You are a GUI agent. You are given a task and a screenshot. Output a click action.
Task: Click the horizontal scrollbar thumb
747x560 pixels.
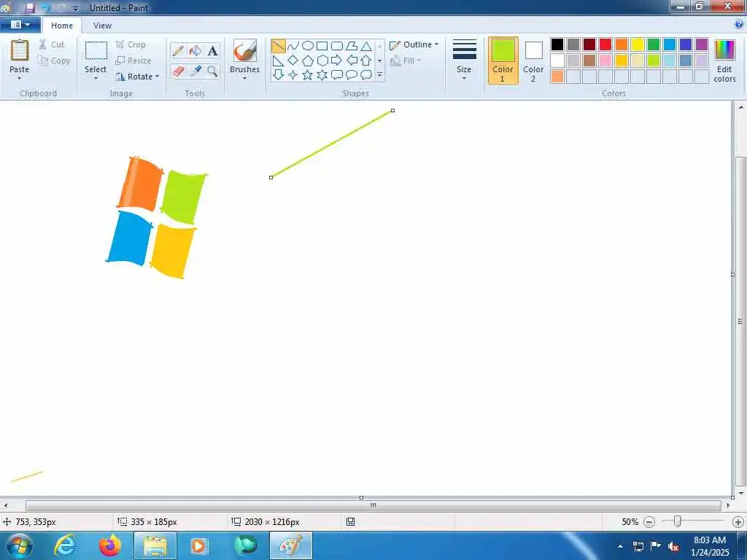click(x=373, y=505)
